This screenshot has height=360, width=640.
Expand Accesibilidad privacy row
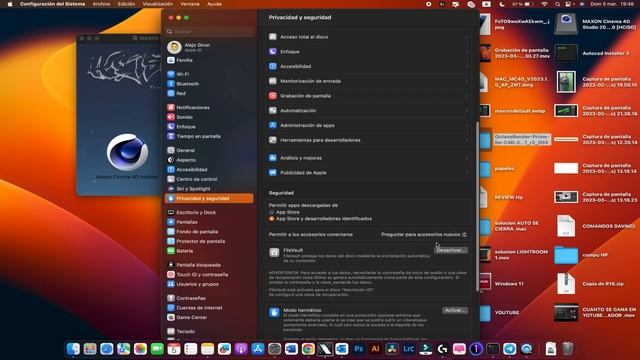[x=368, y=66]
